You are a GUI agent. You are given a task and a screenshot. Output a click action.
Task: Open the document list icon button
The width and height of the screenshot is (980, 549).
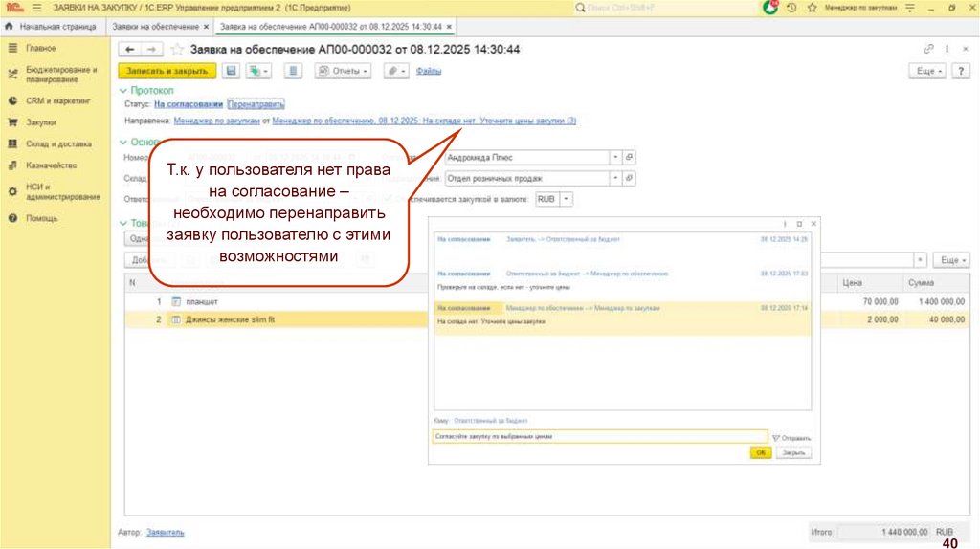pos(293,71)
